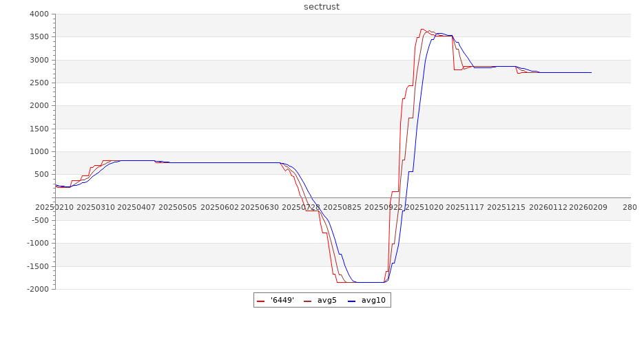Click the -1000 y-axis value label
Image resolution: width=644 pixels, height=344 pixels.
click(38, 244)
